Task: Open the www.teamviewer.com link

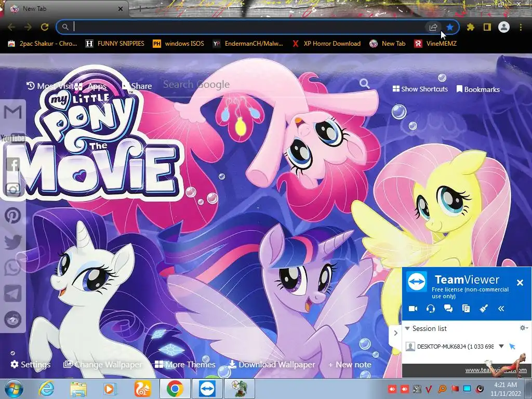Action: coord(496,370)
